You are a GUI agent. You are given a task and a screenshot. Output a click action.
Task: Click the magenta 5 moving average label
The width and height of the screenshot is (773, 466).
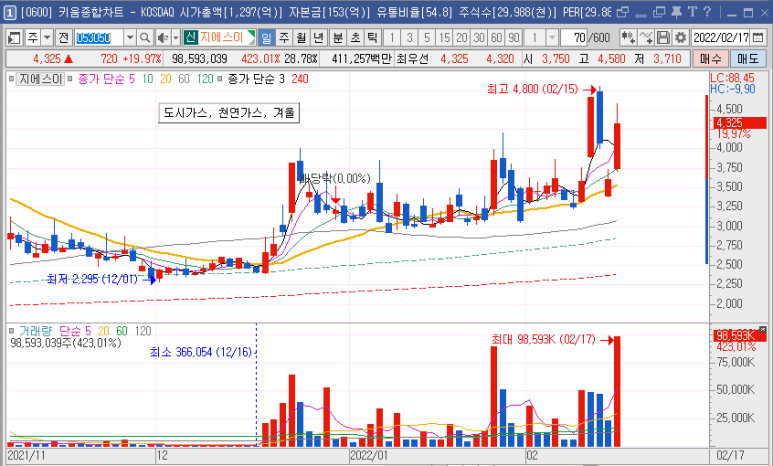click(132, 79)
